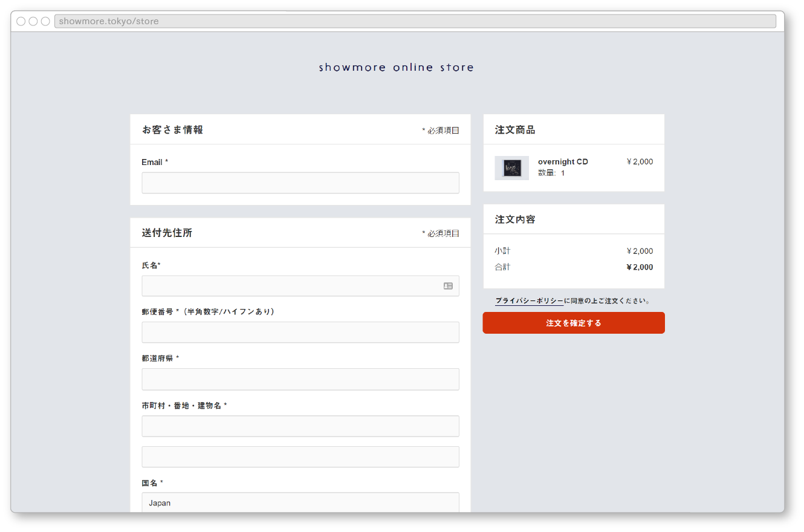804x532 pixels.
Task: Click the showmore online store title
Action: [397, 67]
